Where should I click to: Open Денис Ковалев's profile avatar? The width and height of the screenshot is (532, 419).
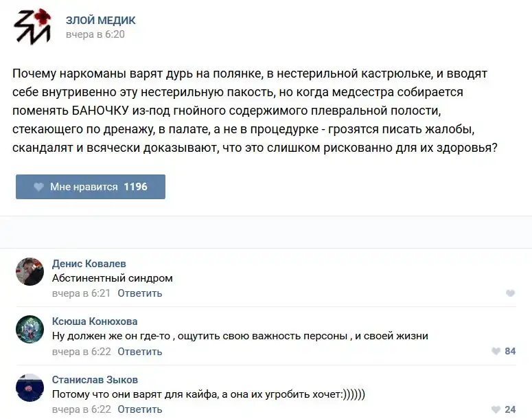pyautogui.click(x=30, y=271)
